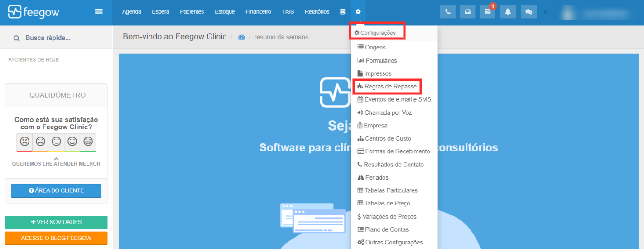This screenshot has width=644, height=249.
Task: Rate satisfaction with big grin face
Action: coord(88,142)
